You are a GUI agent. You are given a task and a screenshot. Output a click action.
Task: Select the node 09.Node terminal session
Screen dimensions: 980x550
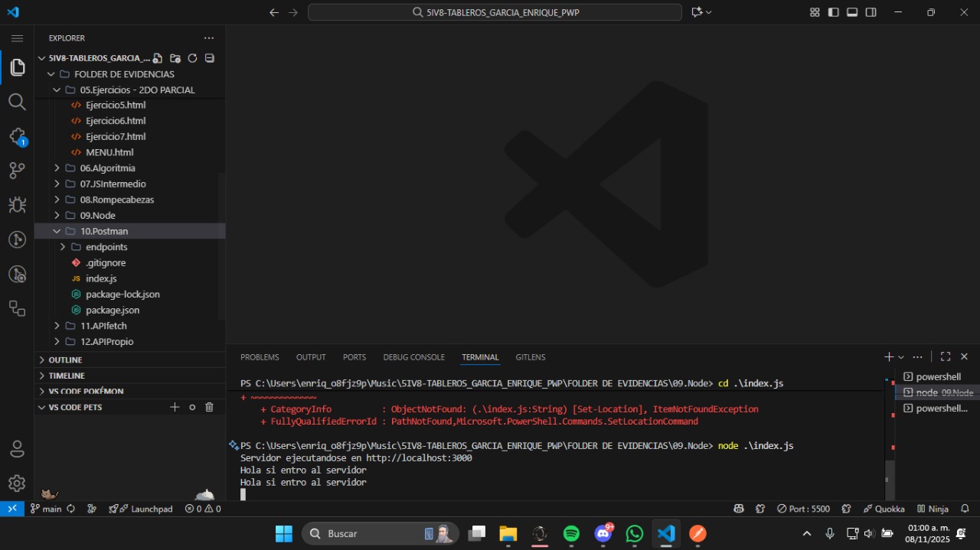[938, 392]
